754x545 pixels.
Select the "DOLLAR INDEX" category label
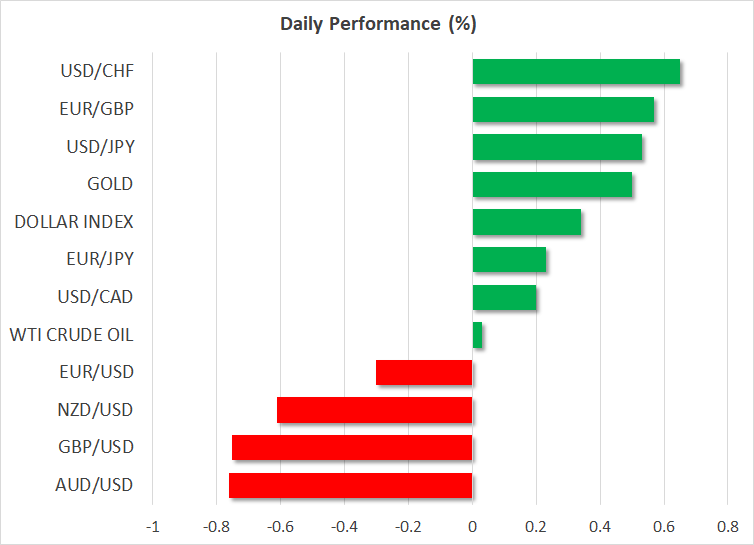coord(74,222)
